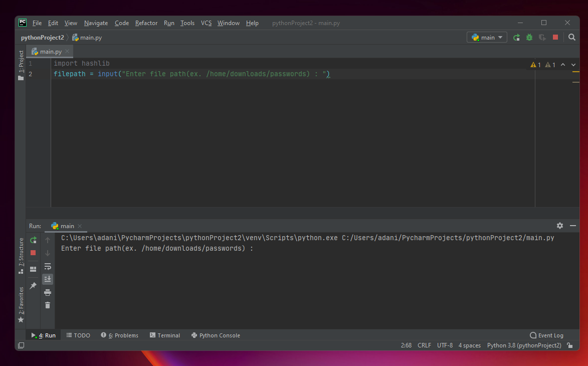
Task: Open Search Everywhere magnifier icon
Action: (x=571, y=37)
